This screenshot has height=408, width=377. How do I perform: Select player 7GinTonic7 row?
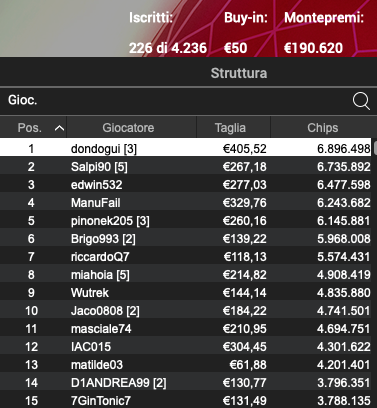coord(185,400)
